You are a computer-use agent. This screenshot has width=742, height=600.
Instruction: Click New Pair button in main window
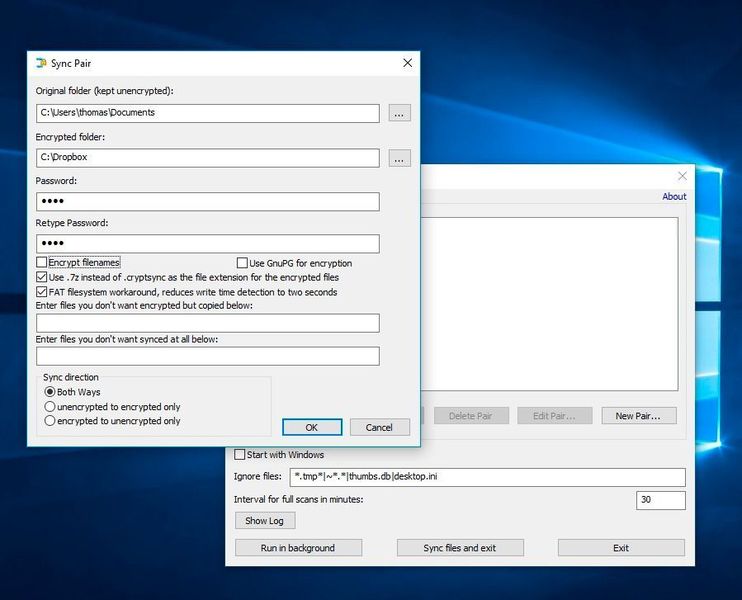[x=638, y=416]
